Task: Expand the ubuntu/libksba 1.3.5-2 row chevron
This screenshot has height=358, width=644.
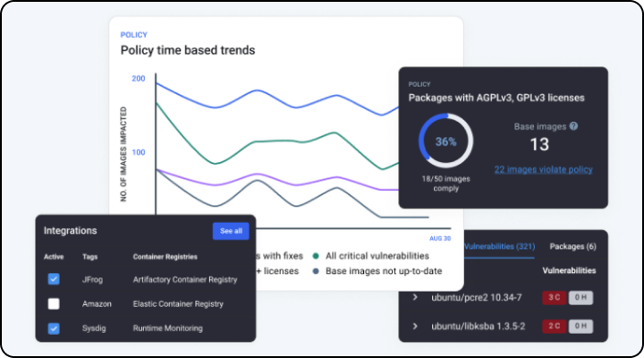Action: (415, 326)
